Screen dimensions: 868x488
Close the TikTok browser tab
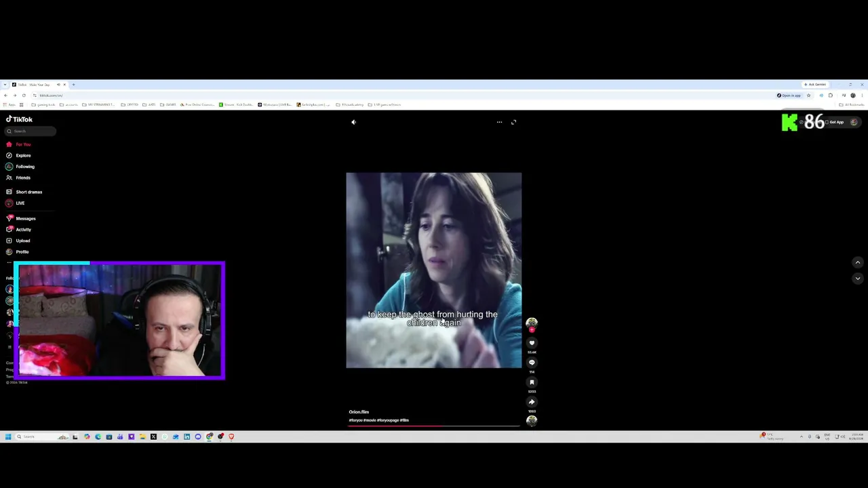click(x=64, y=85)
